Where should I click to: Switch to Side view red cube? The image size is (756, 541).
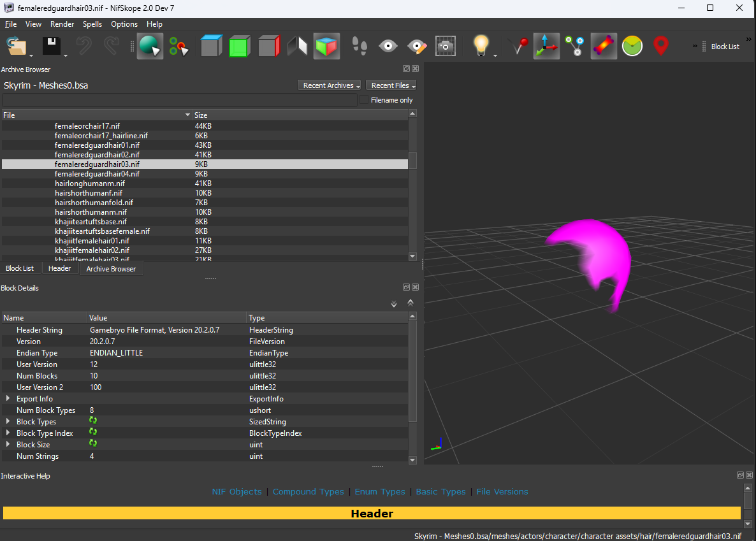pos(268,47)
